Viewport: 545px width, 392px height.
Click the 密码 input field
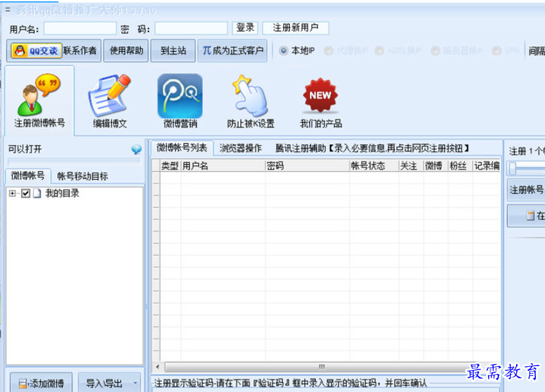tap(191, 28)
